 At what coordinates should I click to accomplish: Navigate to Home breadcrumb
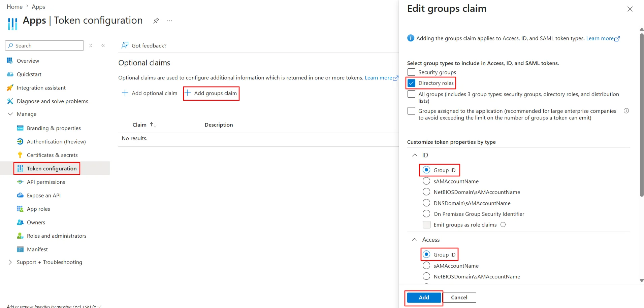click(15, 7)
